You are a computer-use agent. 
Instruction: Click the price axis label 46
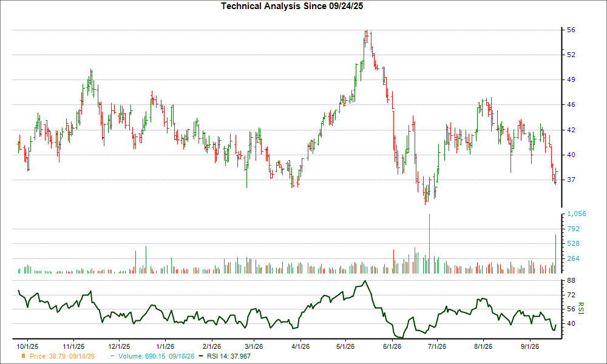pyautogui.click(x=571, y=105)
